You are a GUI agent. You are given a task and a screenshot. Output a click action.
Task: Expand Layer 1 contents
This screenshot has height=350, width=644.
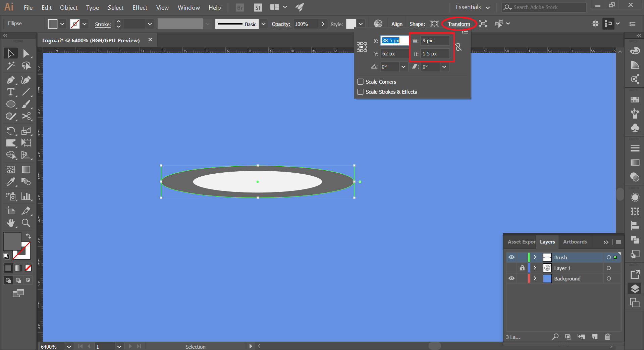(535, 268)
